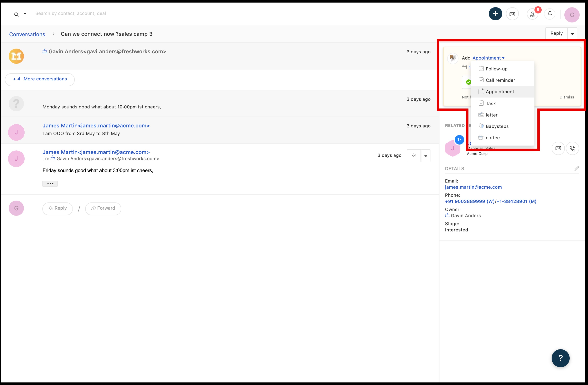Image resolution: width=588 pixels, height=385 pixels.
Task: Click the plus quick-add button
Action: click(495, 14)
